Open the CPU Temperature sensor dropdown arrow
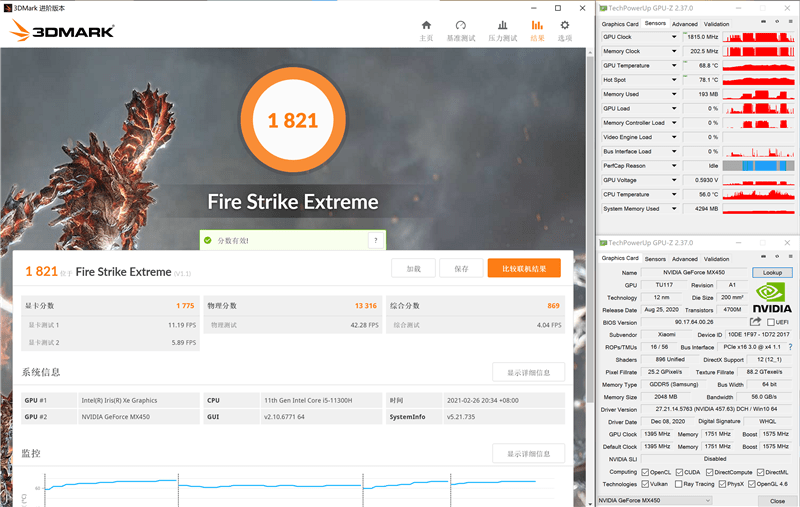 tap(674, 194)
